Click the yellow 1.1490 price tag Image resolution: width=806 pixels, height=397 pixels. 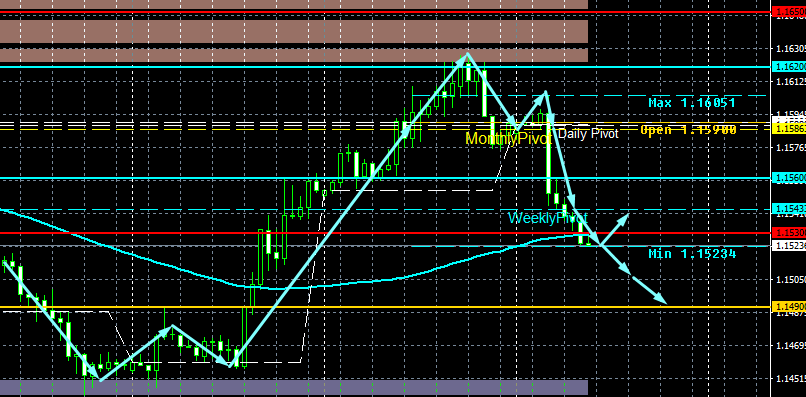tap(789, 307)
